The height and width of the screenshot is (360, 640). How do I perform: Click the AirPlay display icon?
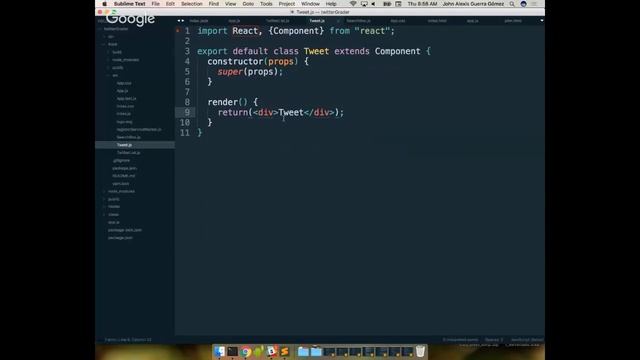(x=364, y=4)
